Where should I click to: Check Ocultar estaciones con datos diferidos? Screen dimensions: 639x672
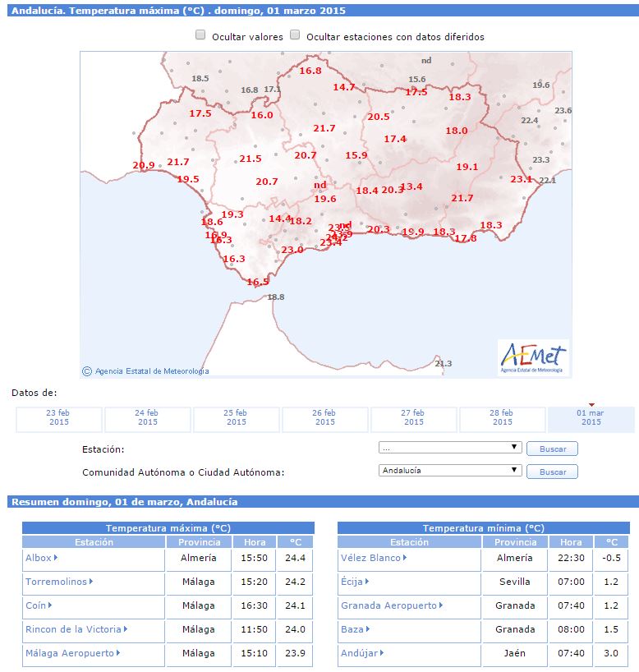[295, 35]
